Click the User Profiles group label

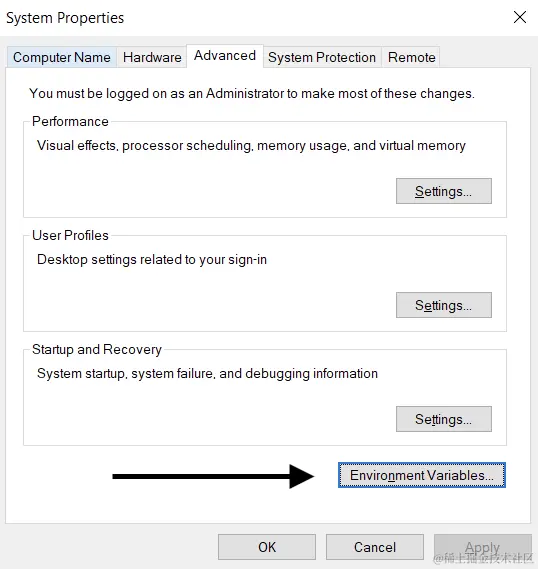pos(70,236)
